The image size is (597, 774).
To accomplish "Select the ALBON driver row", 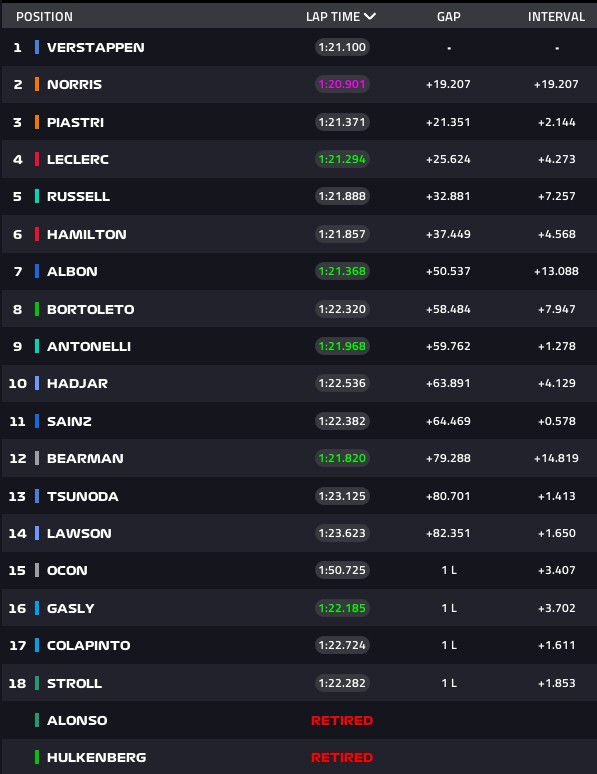I will tap(299, 271).
